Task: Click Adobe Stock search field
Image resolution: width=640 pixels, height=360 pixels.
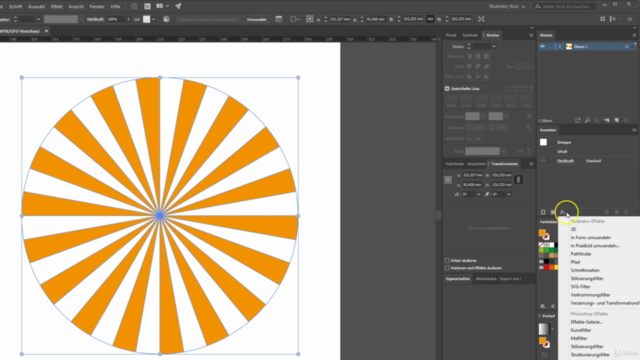Action: [x=565, y=7]
